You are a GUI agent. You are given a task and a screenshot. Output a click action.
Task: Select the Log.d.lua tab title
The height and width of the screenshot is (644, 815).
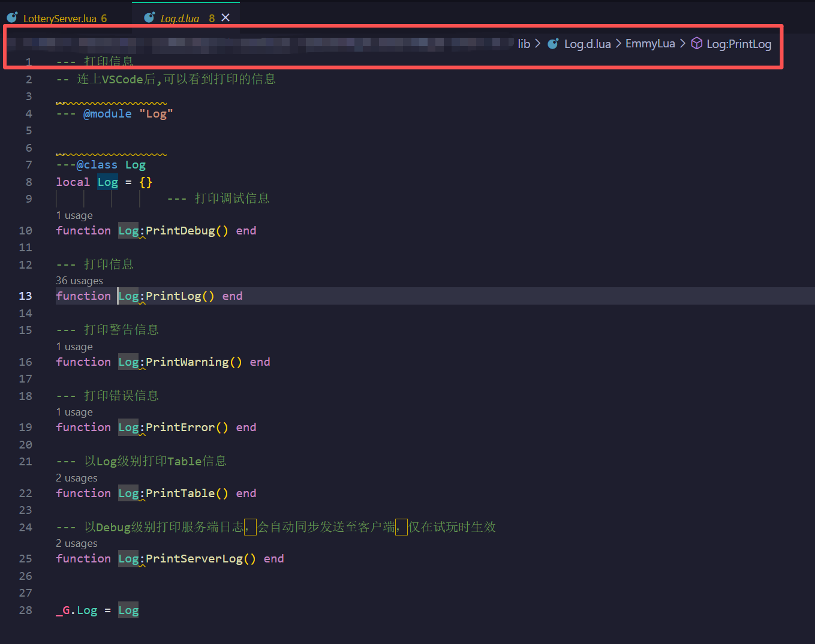tap(179, 19)
